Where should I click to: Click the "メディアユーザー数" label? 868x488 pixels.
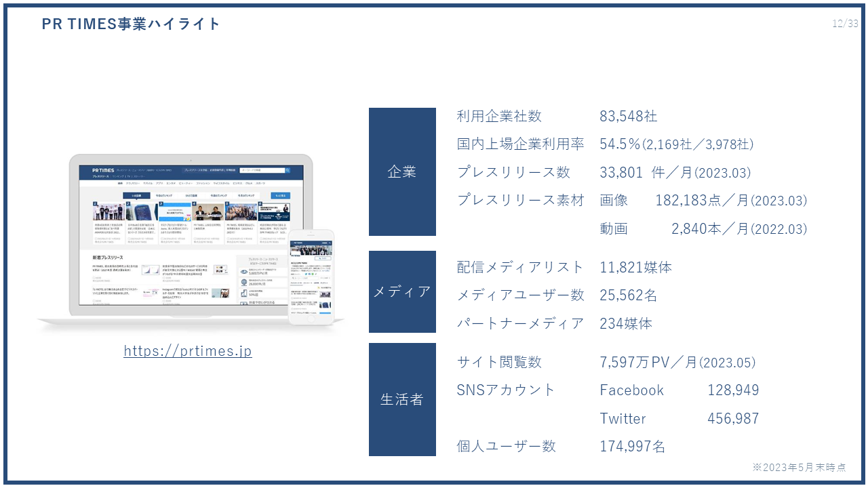(521, 296)
